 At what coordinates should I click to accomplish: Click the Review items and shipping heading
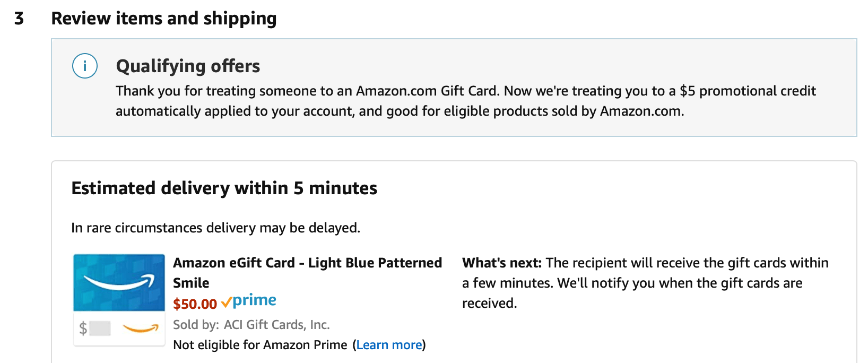(x=164, y=18)
